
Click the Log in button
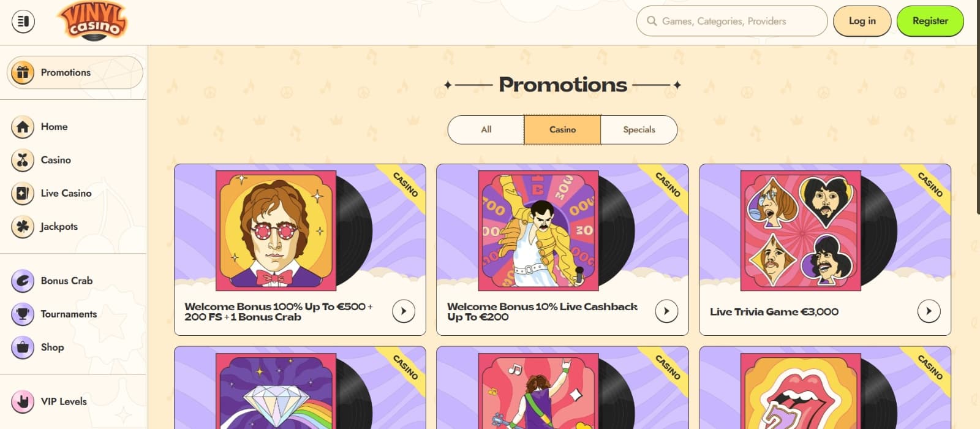pyautogui.click(x=862, y=21)
